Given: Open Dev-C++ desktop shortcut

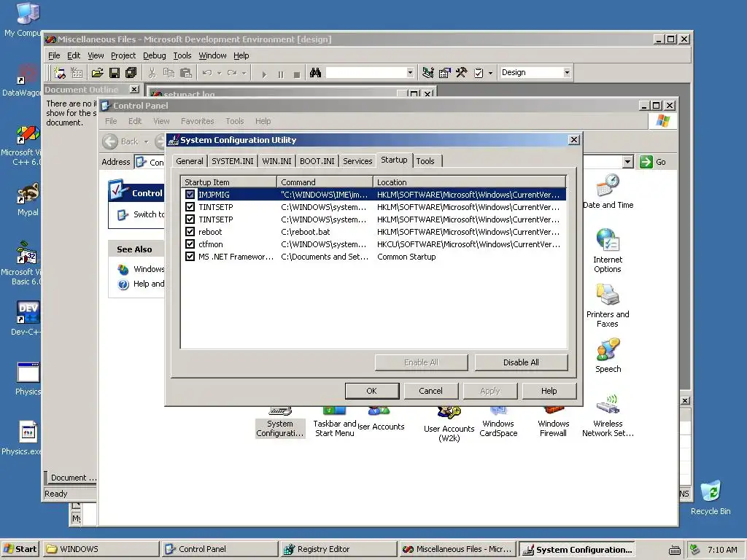Looking at the screenshot, I should [x=27, y=318].
